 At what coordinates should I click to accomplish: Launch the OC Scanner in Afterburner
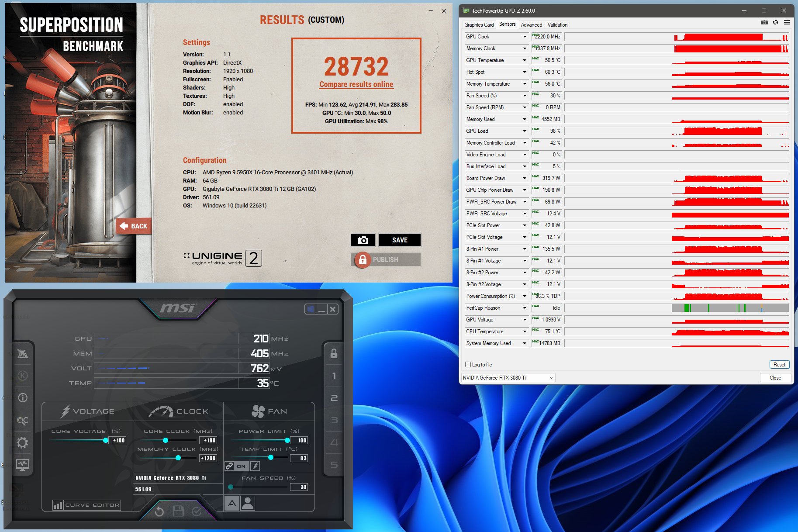point(23,420)
